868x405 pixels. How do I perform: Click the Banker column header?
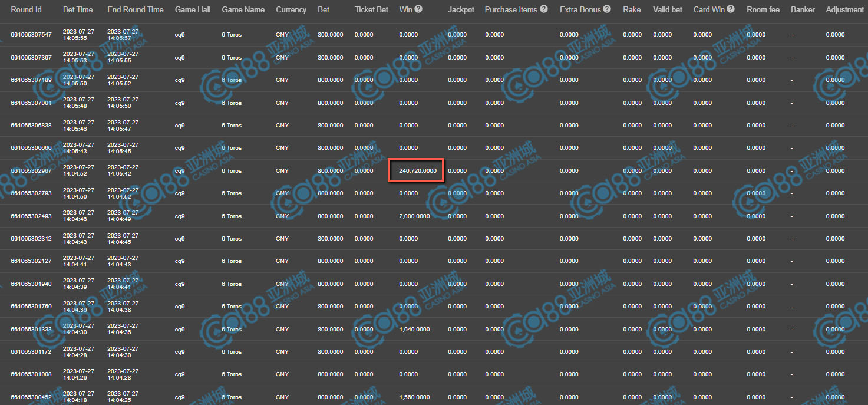point(803,9)
